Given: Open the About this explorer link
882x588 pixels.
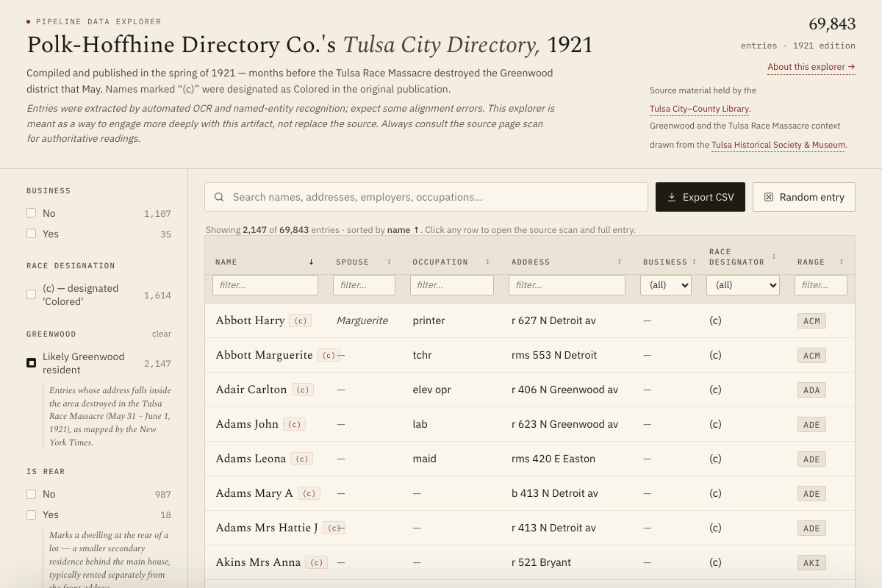Looking at the screenshot, I should point(811,67).
